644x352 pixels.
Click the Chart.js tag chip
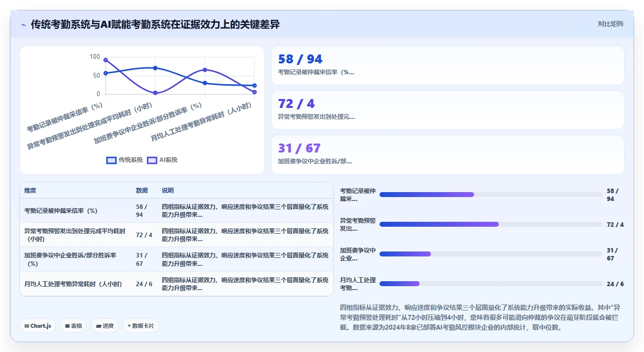pyautogui.click(x=38, y=326)
